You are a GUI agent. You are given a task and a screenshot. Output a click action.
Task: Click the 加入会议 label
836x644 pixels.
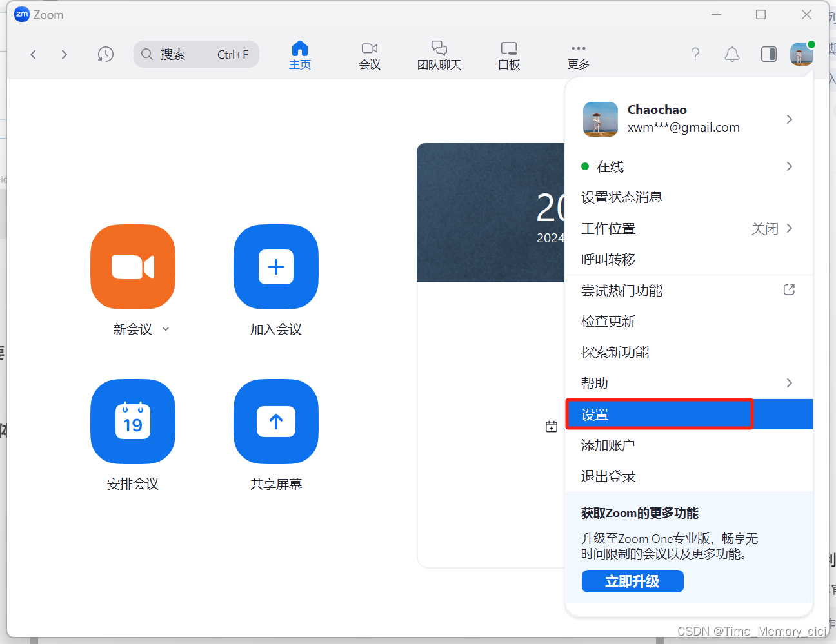[276, 329]
